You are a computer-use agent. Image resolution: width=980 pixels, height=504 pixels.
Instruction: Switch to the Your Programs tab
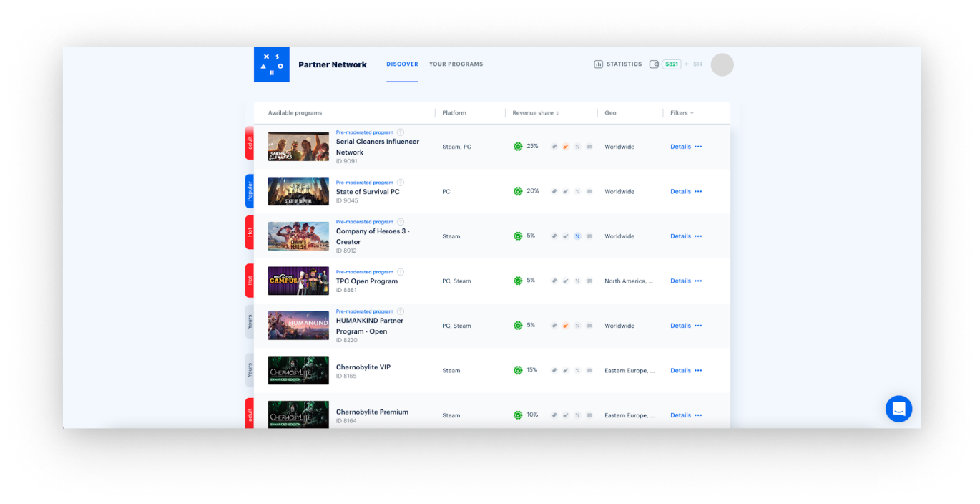pos(456,64)
